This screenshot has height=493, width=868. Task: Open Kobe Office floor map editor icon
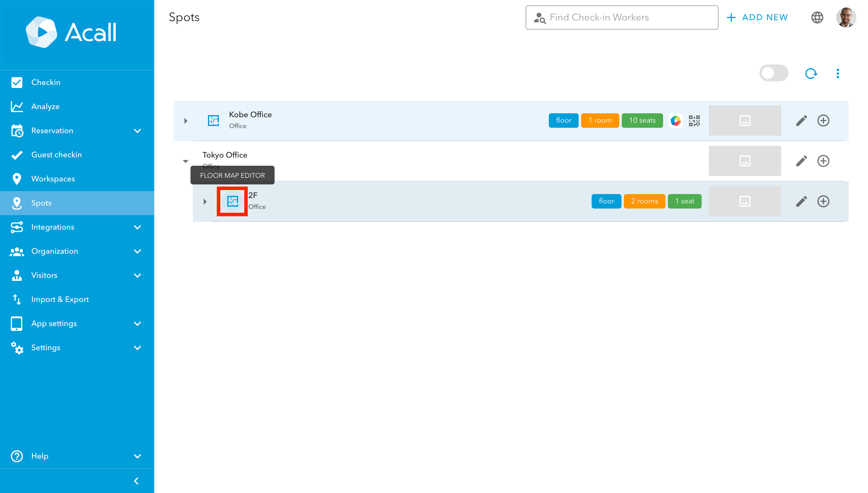pos(213,120)
